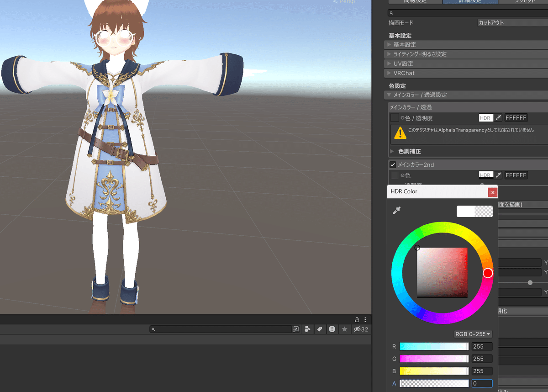Click the red hue handle on color wheel

click(488, 273)
